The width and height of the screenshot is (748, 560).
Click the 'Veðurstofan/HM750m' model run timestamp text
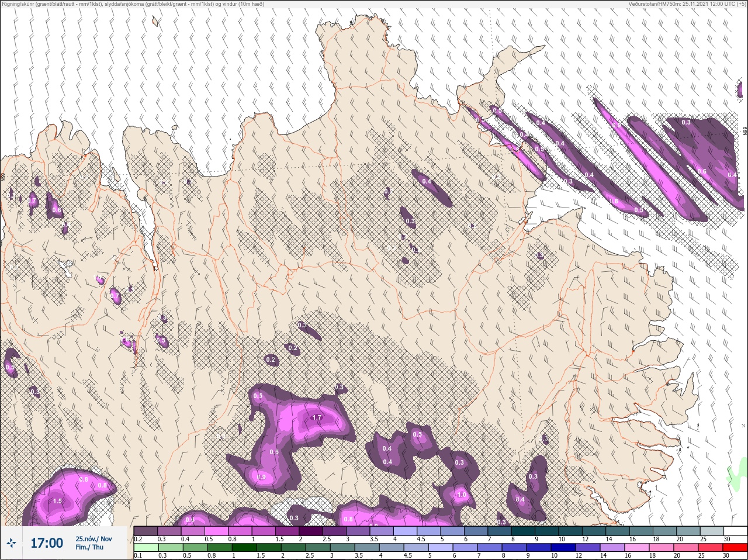coord(687,4)
